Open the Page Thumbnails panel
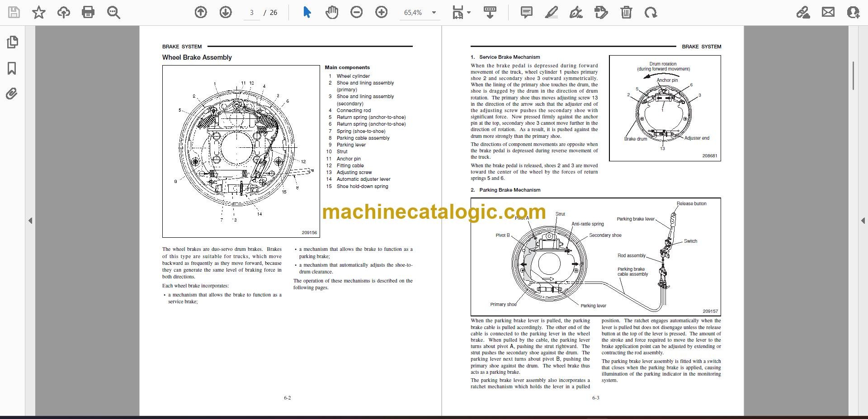Viewport: 868px width, 419px height. tap(12, 42)
